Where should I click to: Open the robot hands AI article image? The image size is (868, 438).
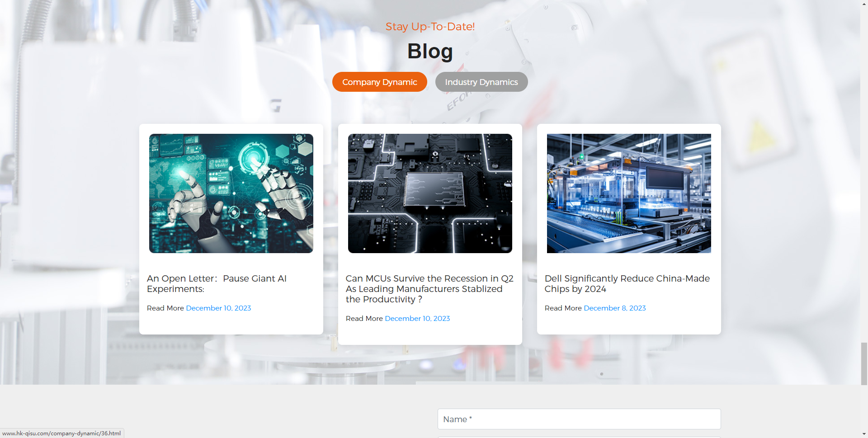coord(231,193)
